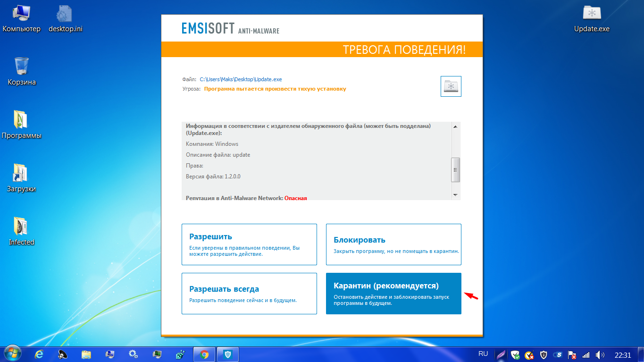
Task: Click scroll-down arrow in info panel
Action: pyautogui.click(x=455, y=195)
